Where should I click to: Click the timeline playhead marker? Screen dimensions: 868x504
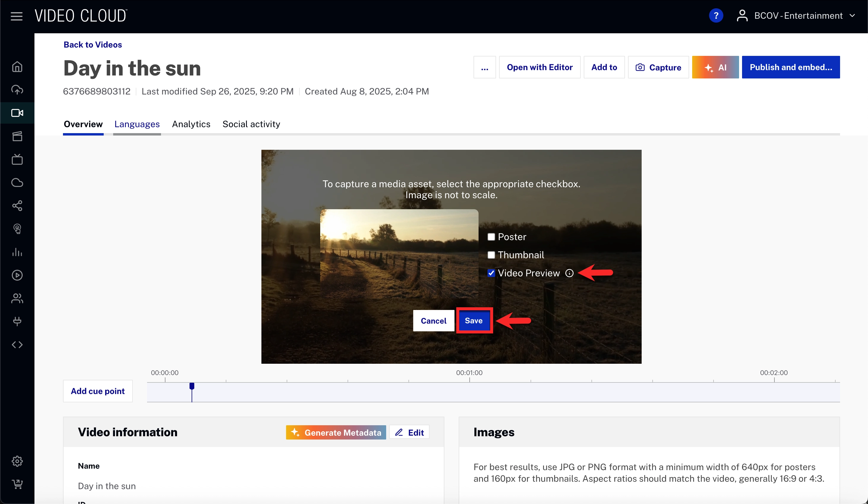192,386
